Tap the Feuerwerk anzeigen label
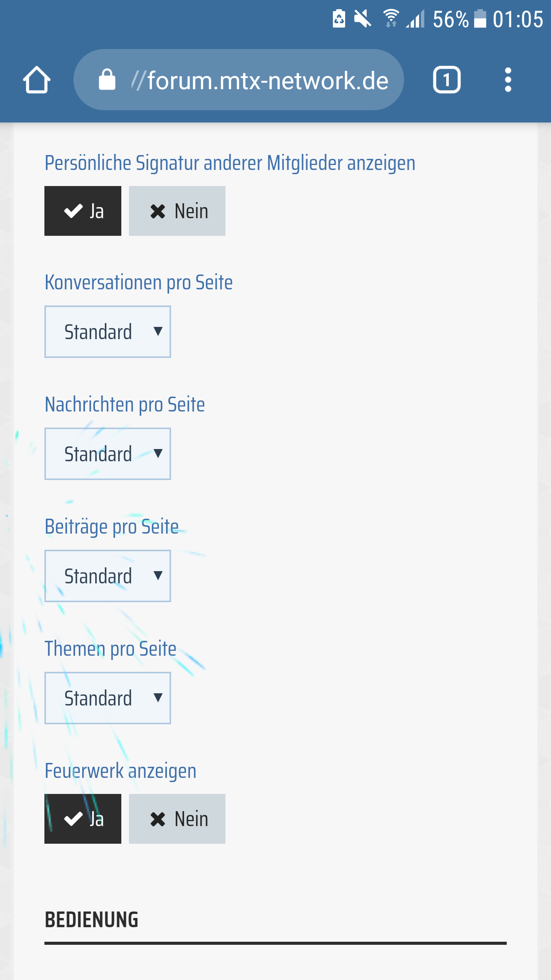 tap(121, 771)
